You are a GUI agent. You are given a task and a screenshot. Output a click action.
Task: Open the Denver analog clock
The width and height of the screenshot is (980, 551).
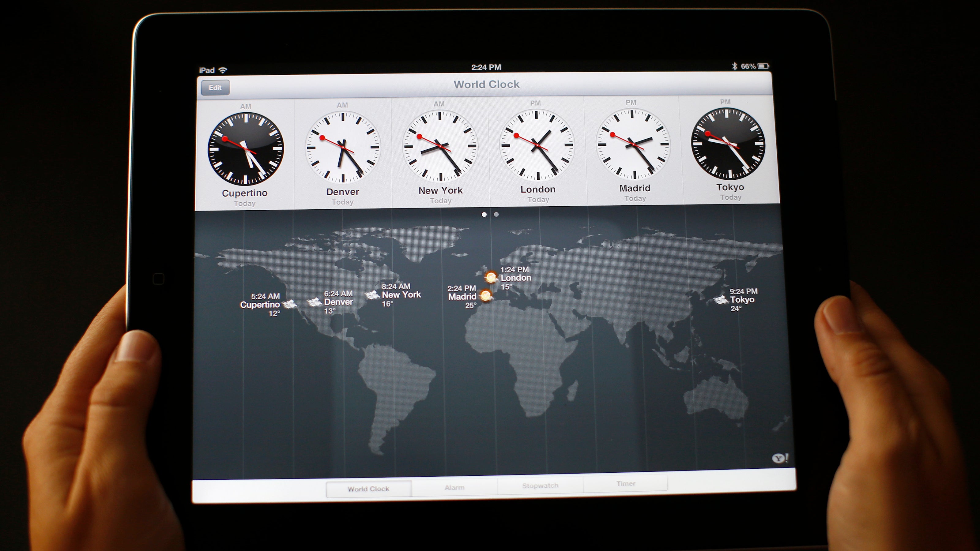(343, 147)
